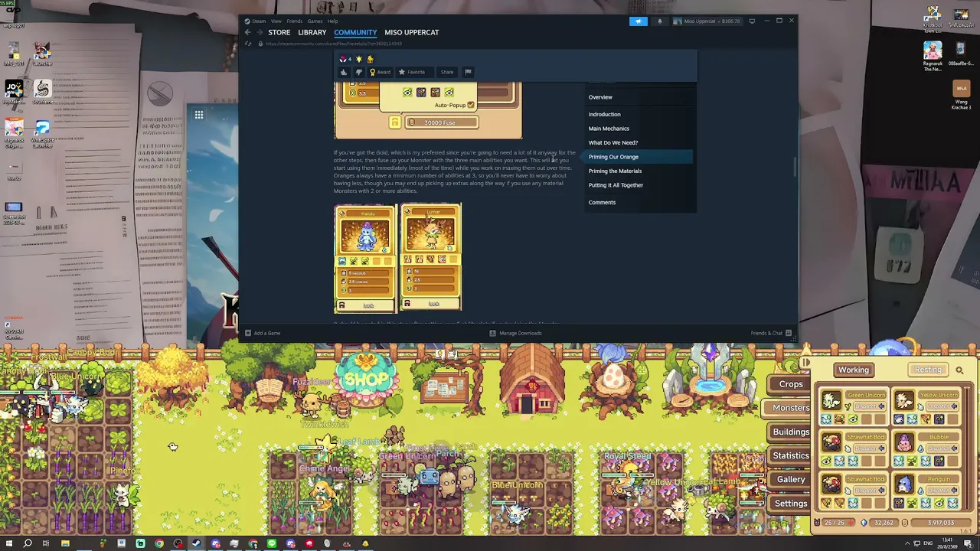This screenshot has width=980, height=551.
Task: Jump to the Comments section
Action: 602,202
